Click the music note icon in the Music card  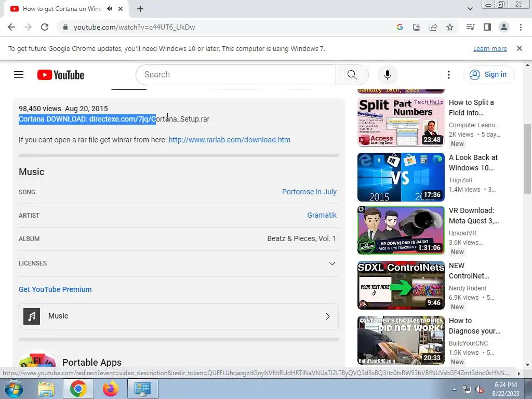coord(32,316)
